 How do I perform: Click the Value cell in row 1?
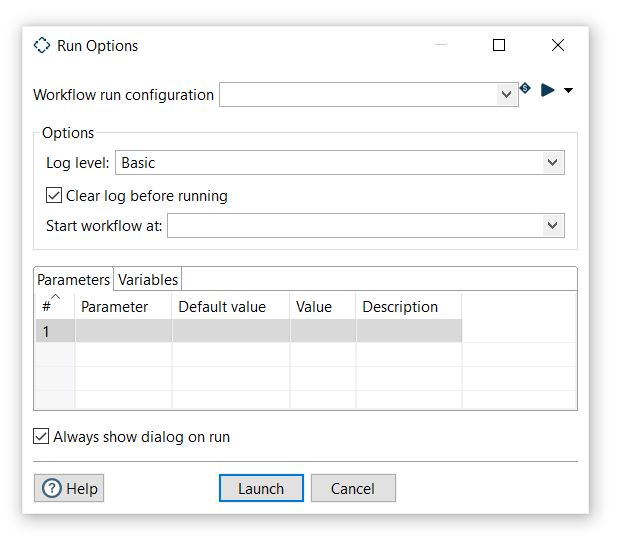click(322, 332)
